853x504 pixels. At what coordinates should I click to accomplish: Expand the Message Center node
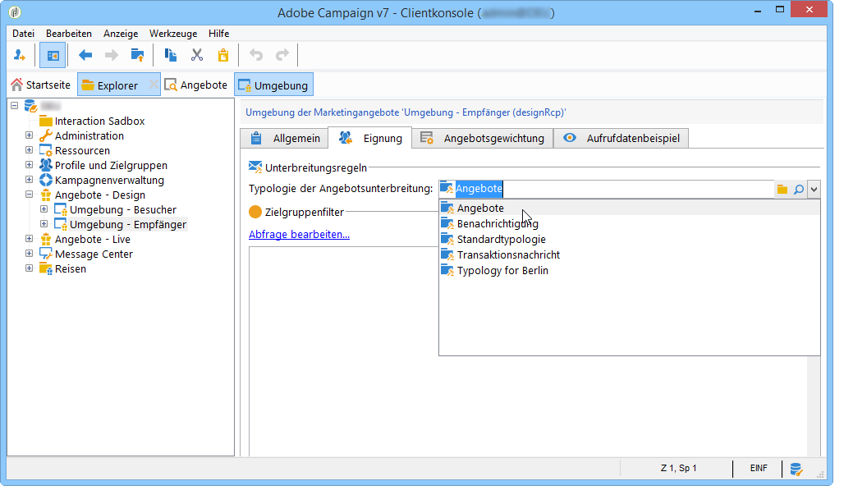[x=30, y=254]
